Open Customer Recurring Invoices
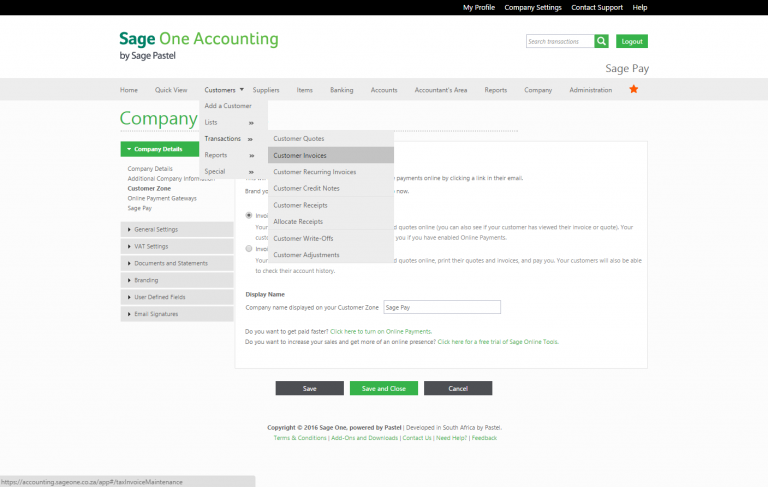This screenshot has height=487, width=768. [331, 172]
